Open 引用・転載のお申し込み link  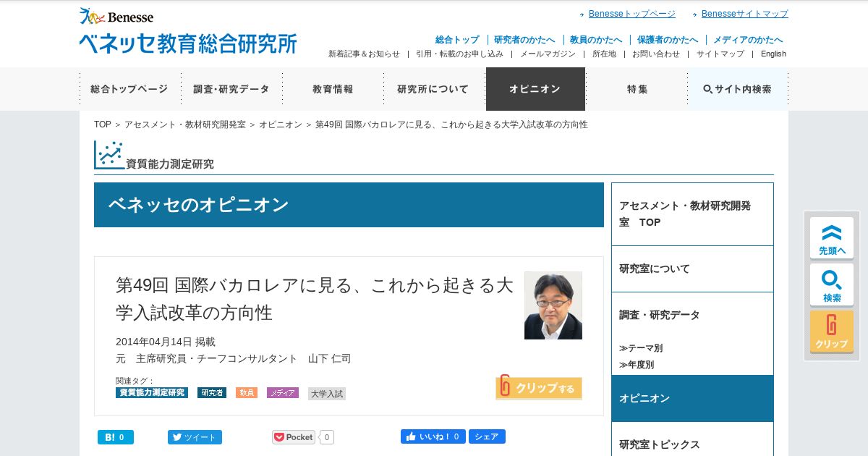pos(459,54)
